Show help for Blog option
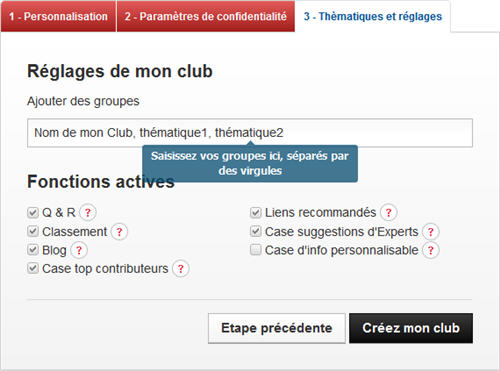Screen dimensions: 500x371 coord(79,250)
